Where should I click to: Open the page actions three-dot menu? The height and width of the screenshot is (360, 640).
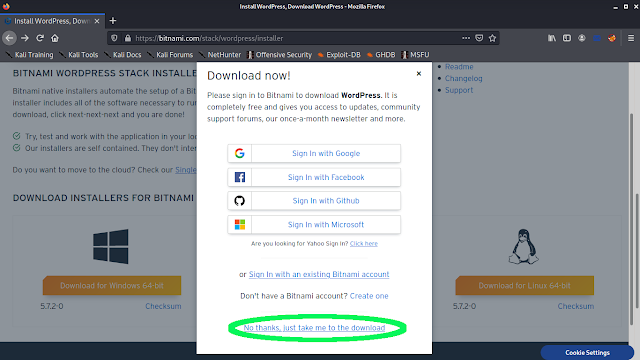tap(466, 38)
